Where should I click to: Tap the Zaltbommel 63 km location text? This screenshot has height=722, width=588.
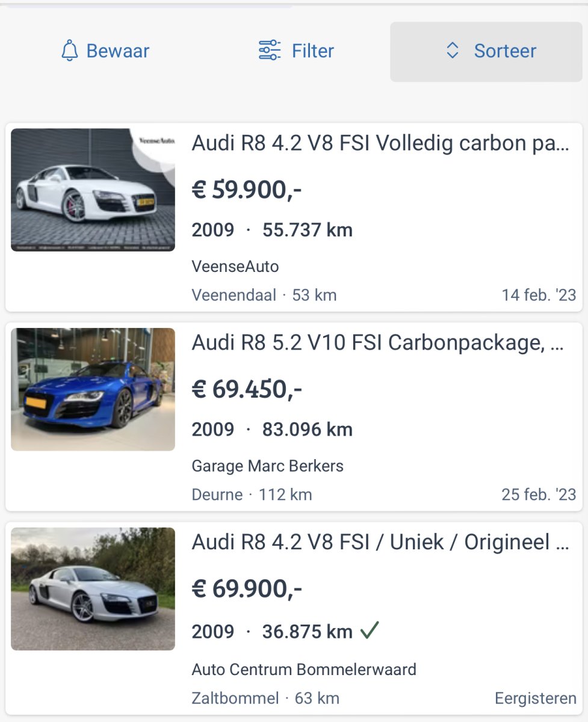tap(265, 699)
